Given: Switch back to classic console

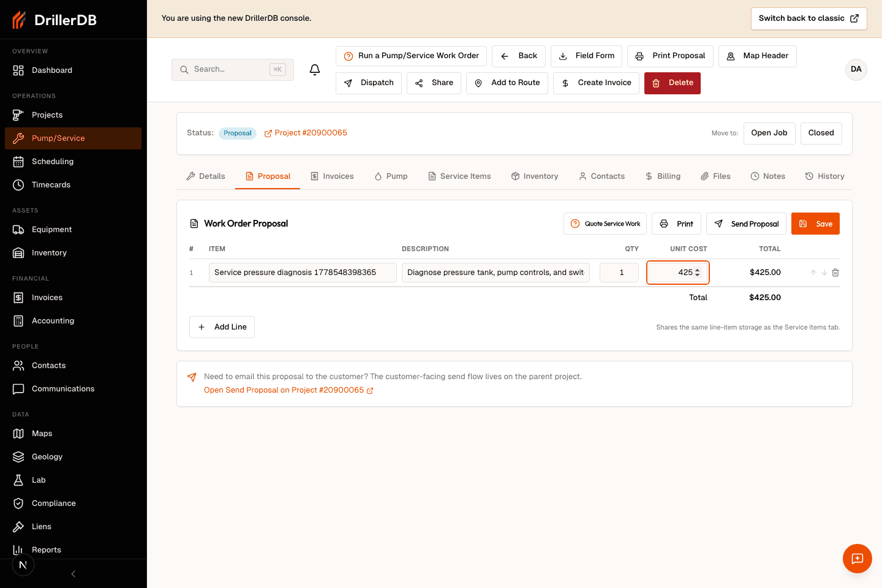Looking at the screenshot, I should pyautogui.click(x=809, y=18).
